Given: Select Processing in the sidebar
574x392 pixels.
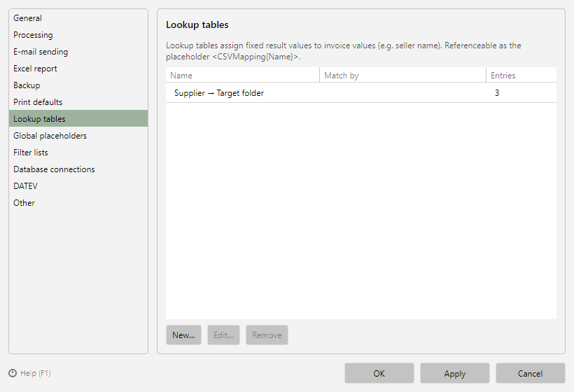Looking at the screenshot, I should click(x=78, y=35).
